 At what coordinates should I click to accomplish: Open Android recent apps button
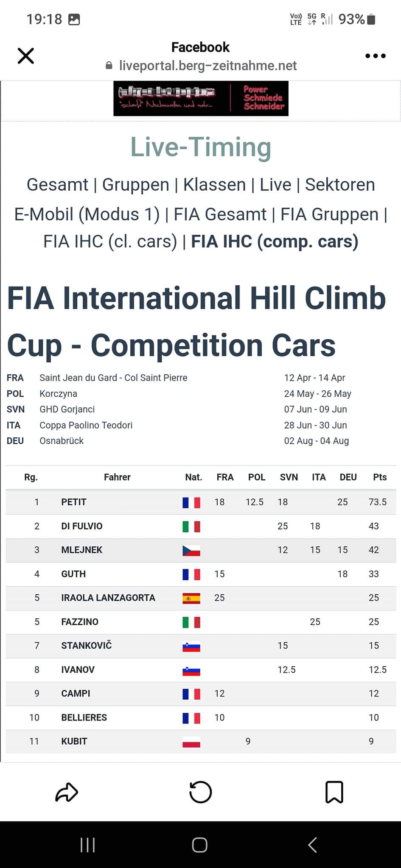[87, 845]
